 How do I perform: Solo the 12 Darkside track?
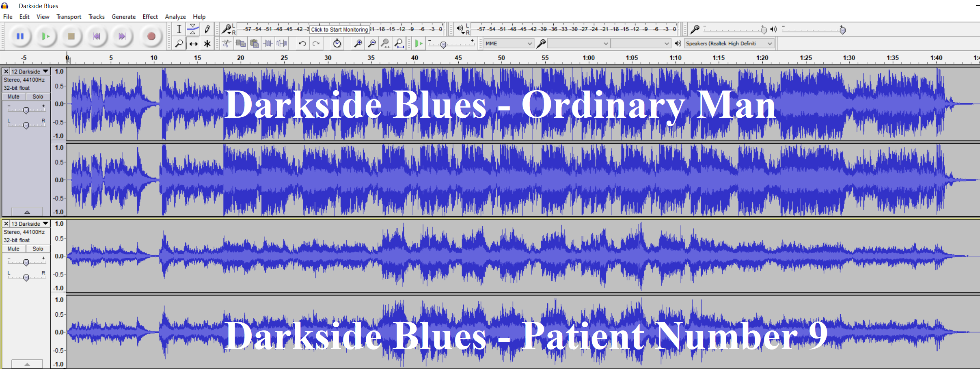[38, 97]
